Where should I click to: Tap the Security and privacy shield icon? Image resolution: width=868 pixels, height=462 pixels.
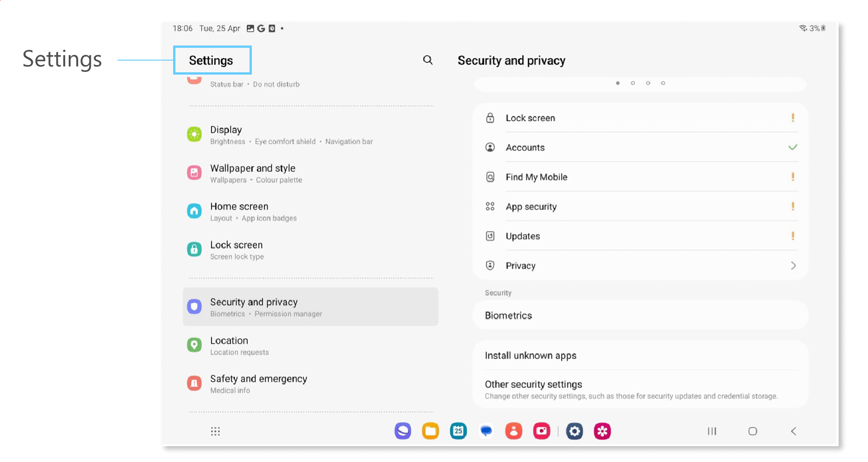pyautogui.click(x=194, y=306)
